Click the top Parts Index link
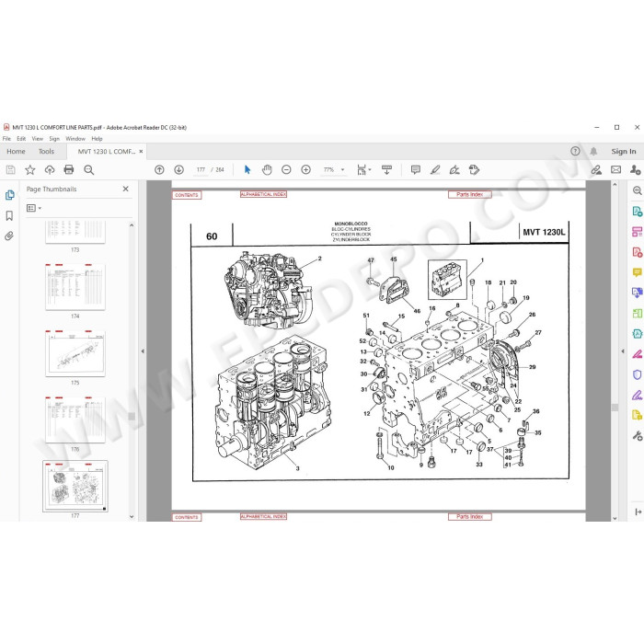Screen dimensions: 644x644 point(470,194)
